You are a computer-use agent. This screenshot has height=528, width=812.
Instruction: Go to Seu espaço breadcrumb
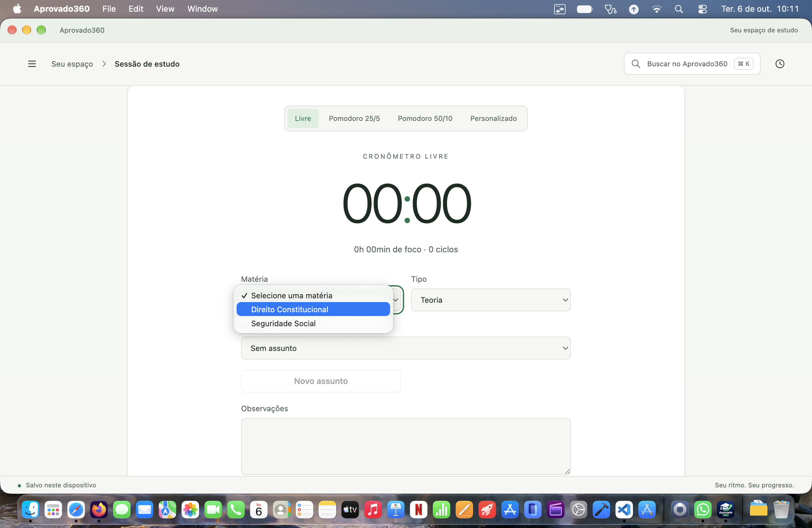click(72, 64)
